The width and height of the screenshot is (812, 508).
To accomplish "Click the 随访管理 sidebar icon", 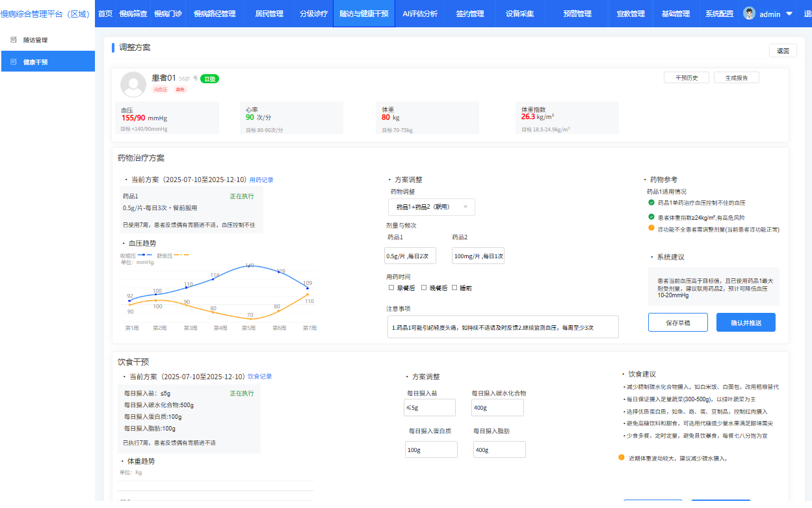I will (x=14, y=40).
